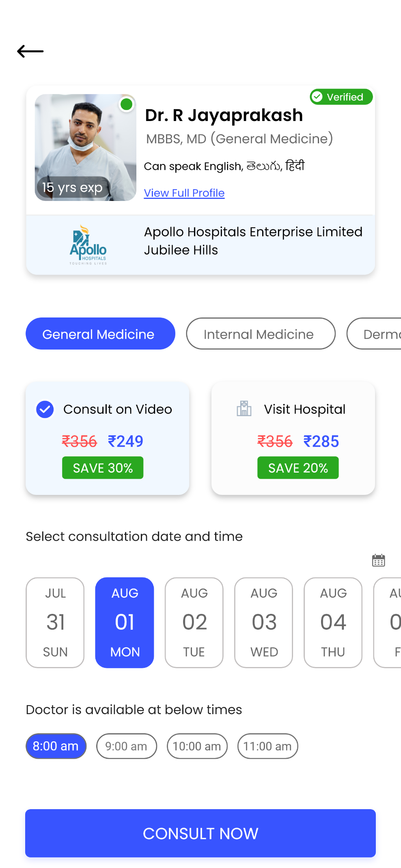Tap the hospital building icon
This screenshot has height=868, width=401.
click(244, 408)
